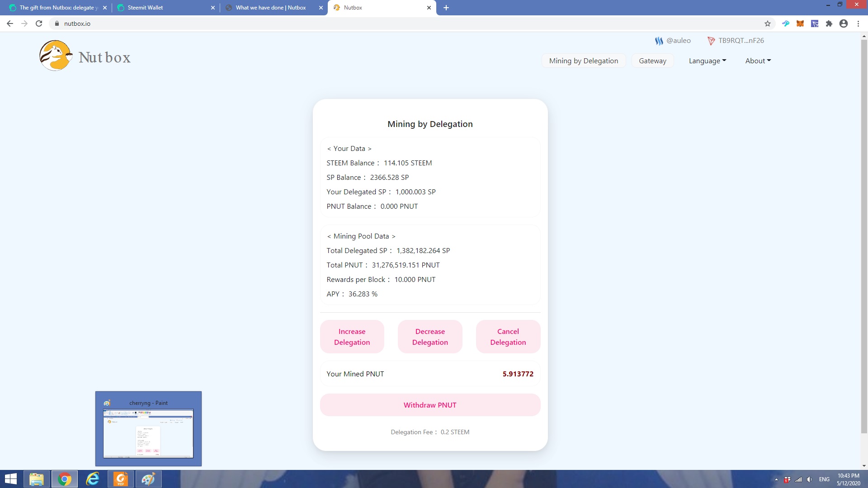
Task: Switch to 'What we have done' tab
Action: click(x=270, y=8)
